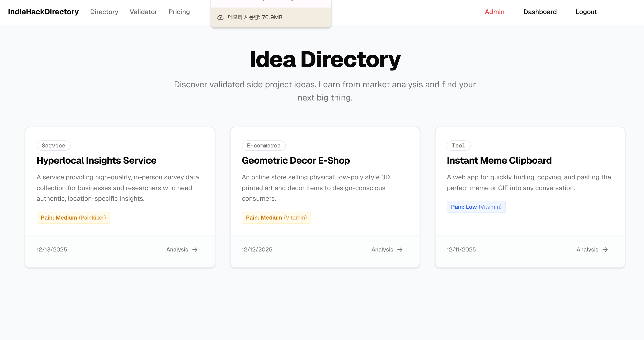644x340 pixels.
Task: Click the Pain: Medium (Painkiller) badge
Action: click(73, 218)
